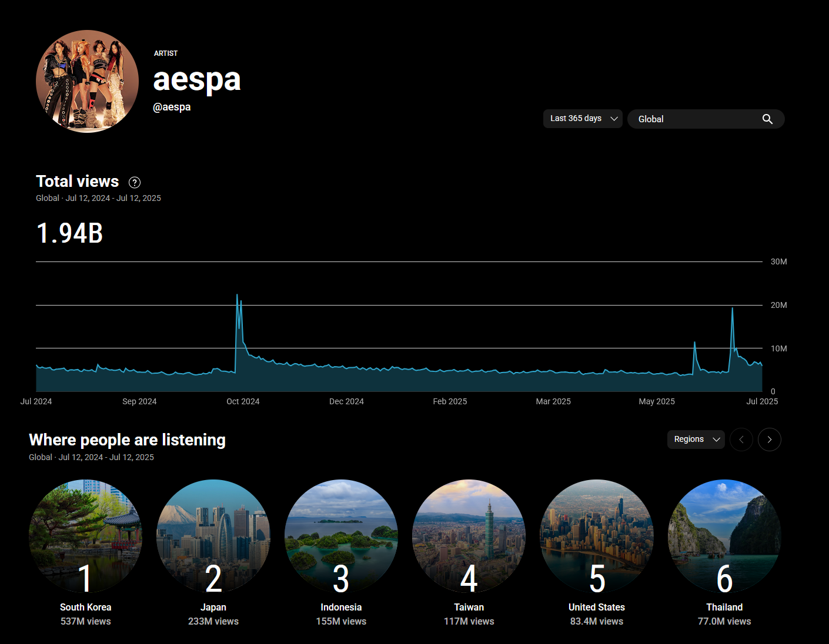Click the 30M y-axis label
This screenshot has height=644, width=829.
pos(778,261)
